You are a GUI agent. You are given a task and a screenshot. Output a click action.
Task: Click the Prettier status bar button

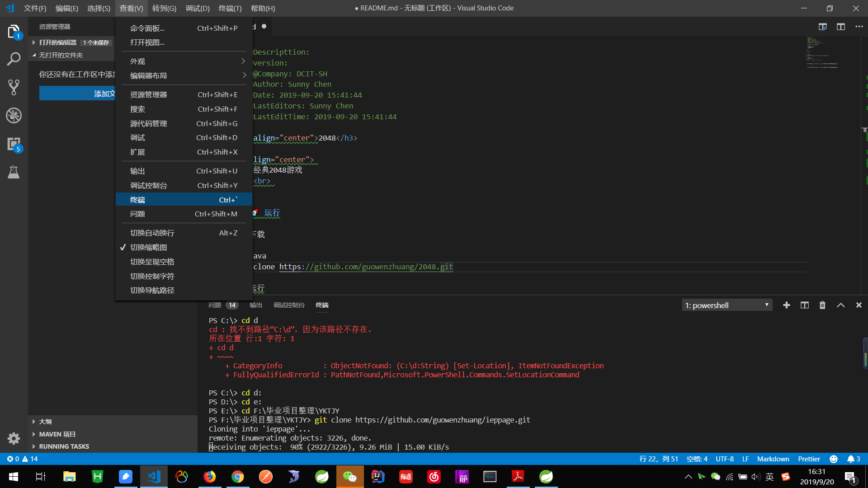point(808,459)
